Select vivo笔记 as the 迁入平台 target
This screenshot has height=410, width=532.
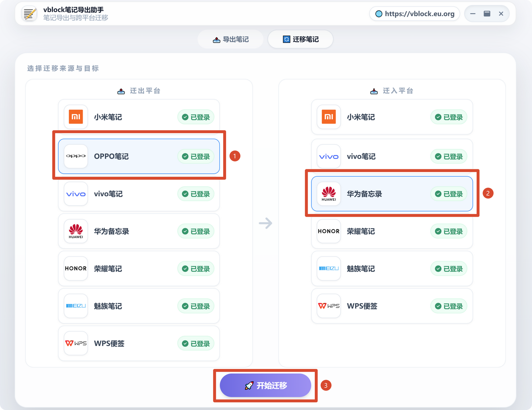click(392, 156)
